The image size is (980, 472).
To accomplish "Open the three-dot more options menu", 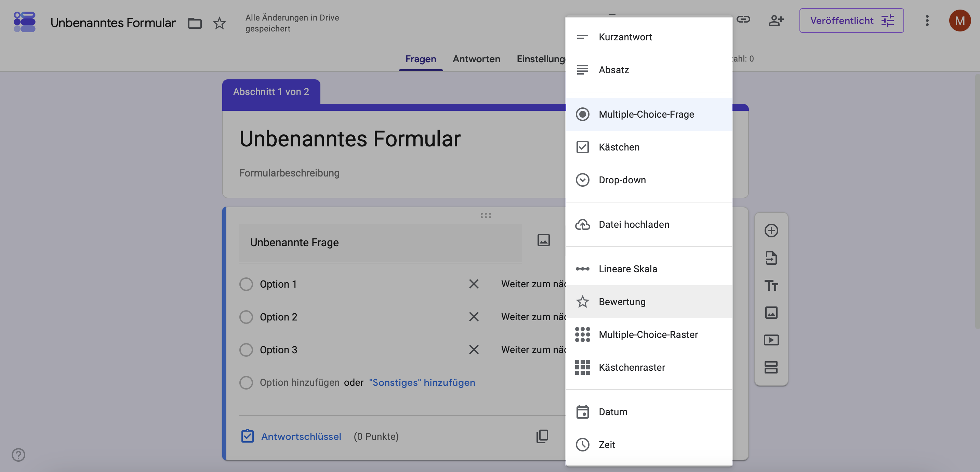I will [x=927, y=21].
